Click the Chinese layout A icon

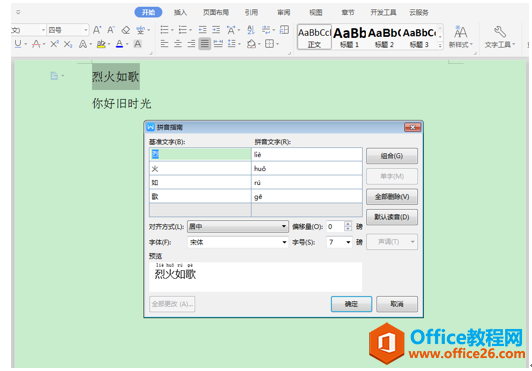231,30
